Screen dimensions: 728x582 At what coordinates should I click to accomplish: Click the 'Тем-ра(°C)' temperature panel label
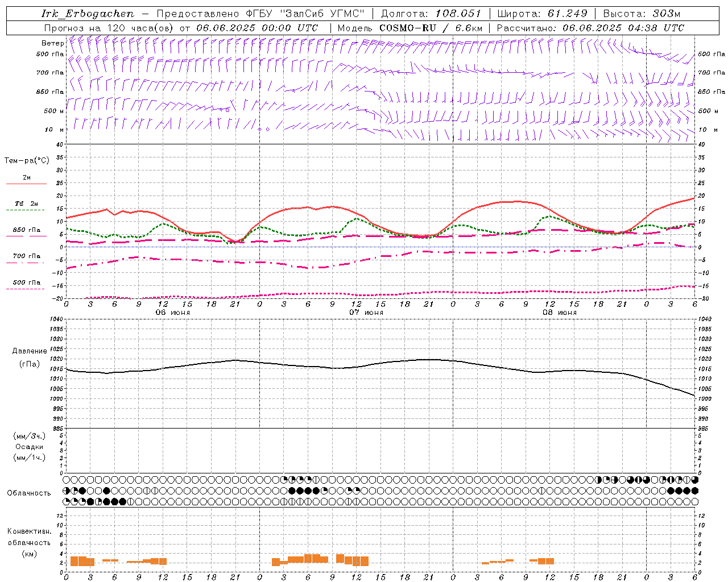pos(27,161)
